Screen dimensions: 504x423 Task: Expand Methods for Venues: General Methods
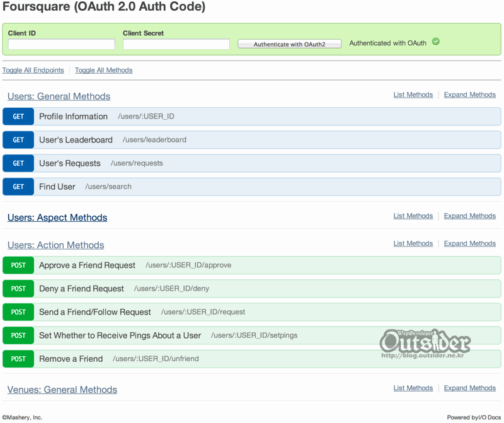[469, 388]
